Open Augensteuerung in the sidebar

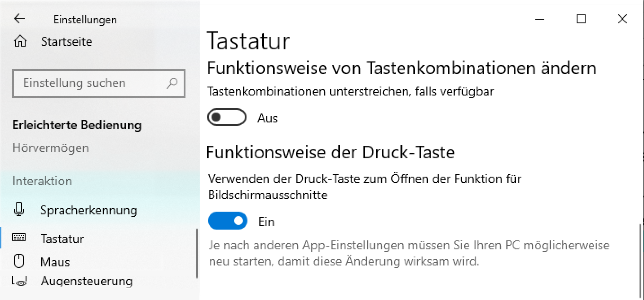click(x=86, y=282)
